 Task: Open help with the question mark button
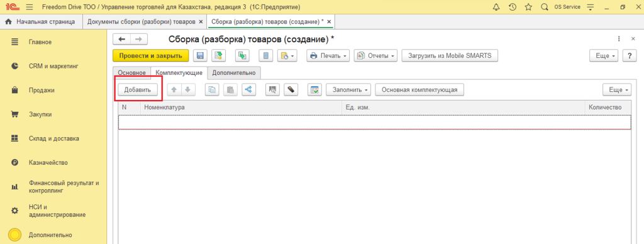pyautogui.click(x=629, y=55)
